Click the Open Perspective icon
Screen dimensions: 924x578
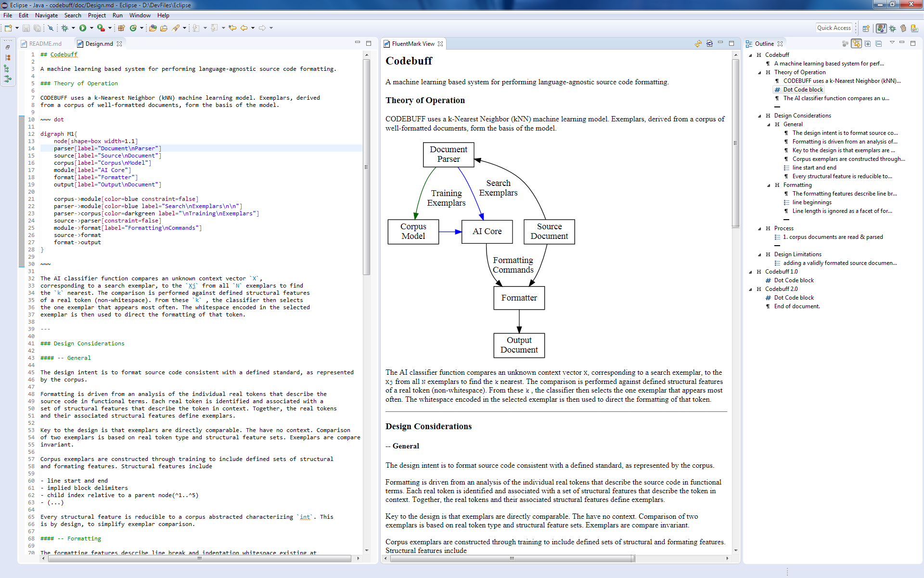click(x=866, y=28)
